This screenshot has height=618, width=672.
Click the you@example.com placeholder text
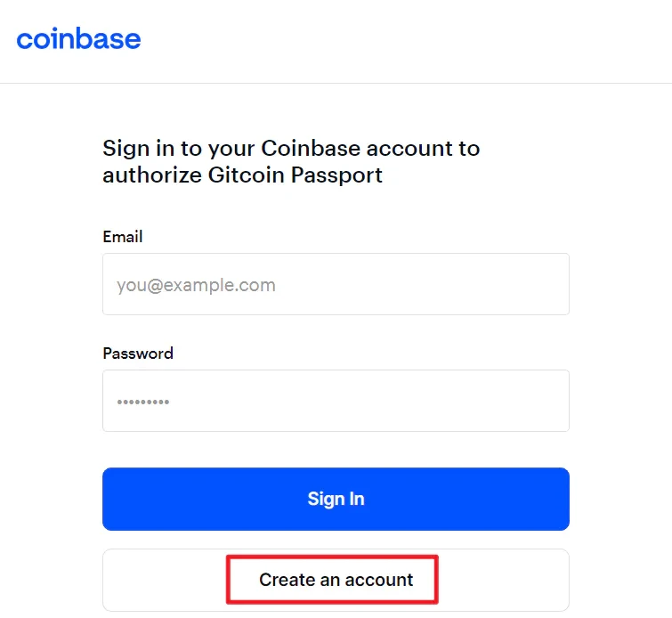196,286
